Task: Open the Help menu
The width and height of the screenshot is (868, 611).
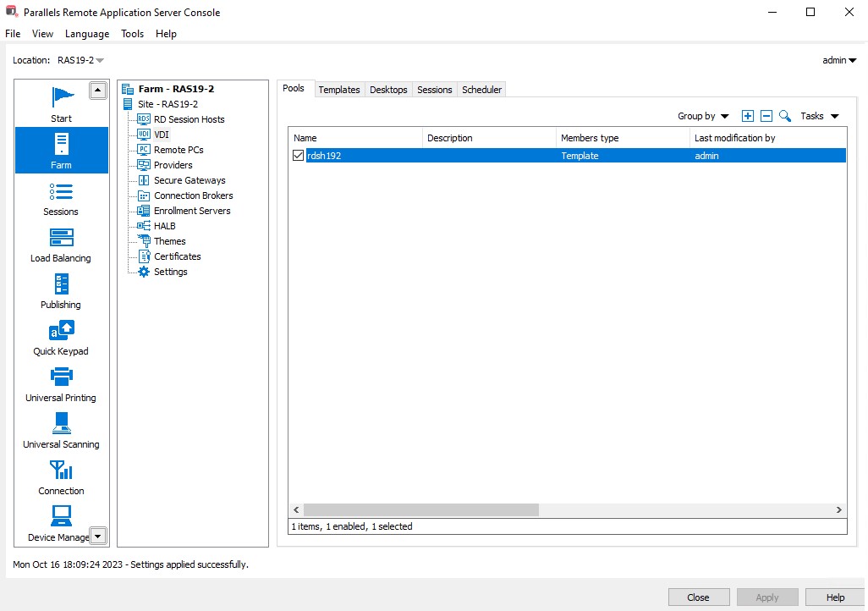Action: click(x=166, y=34)
